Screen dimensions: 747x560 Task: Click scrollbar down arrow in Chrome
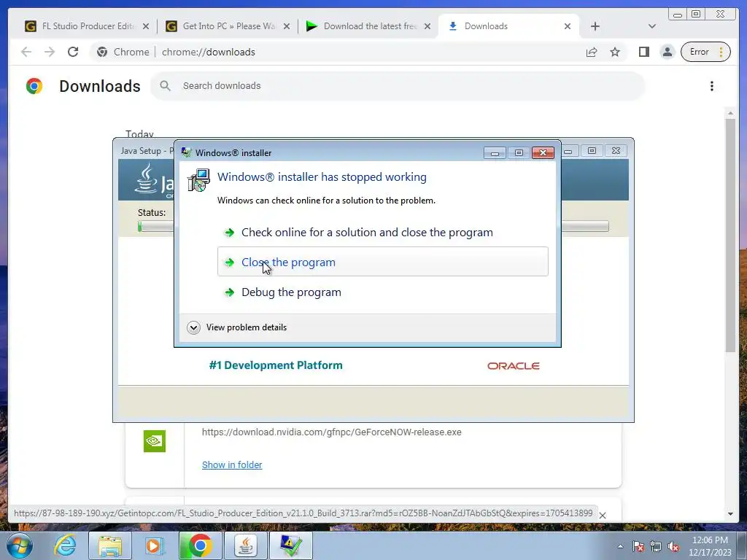click(730, 514)
